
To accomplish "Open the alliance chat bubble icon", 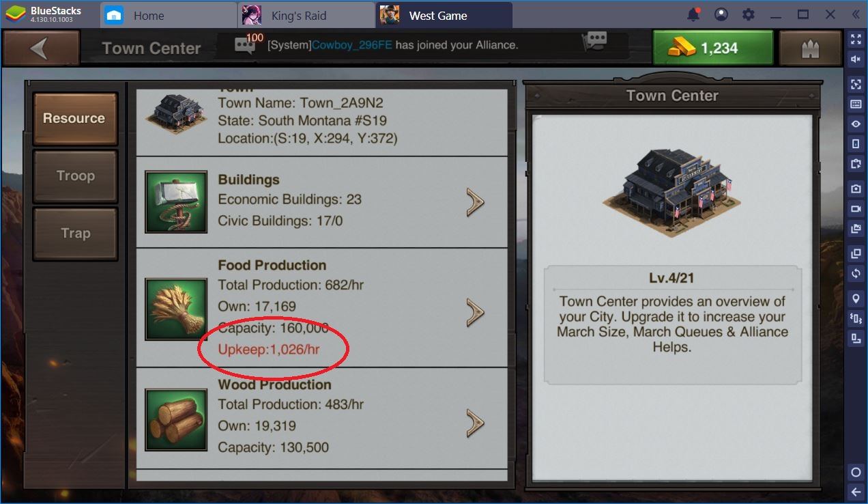I will point(597,40).
